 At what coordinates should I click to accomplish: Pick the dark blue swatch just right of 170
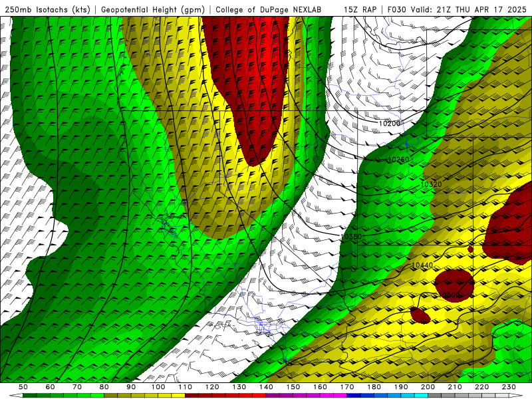354,396
